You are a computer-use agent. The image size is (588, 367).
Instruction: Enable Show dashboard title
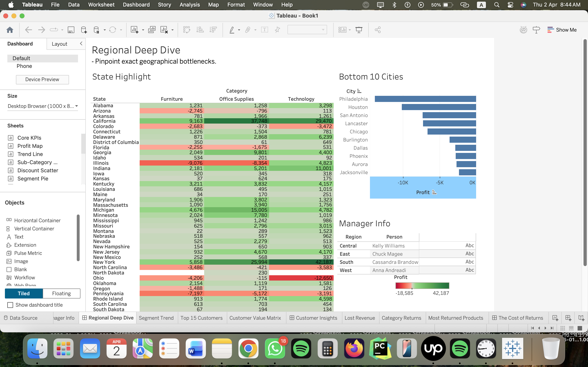(x=10, y=305)
